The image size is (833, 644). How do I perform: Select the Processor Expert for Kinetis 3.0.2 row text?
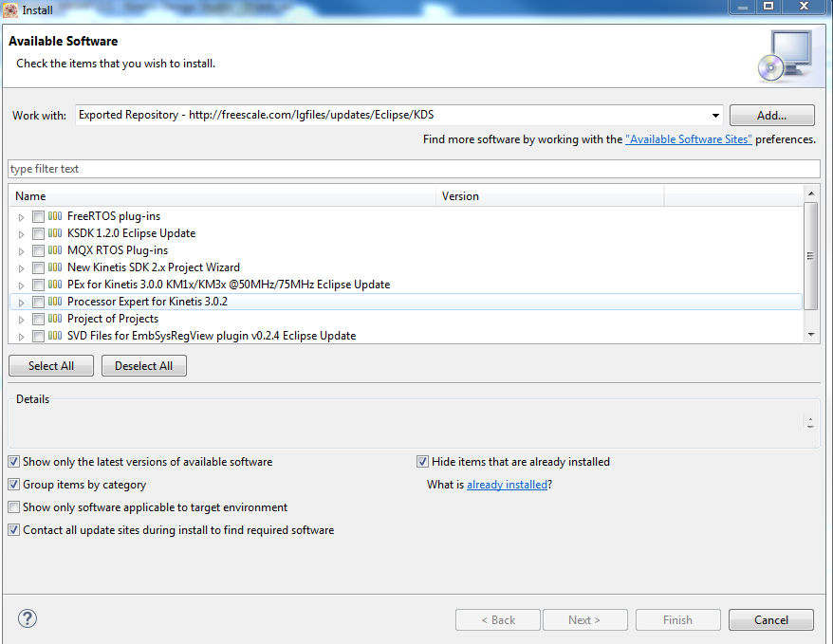click(x=147, y=302)
